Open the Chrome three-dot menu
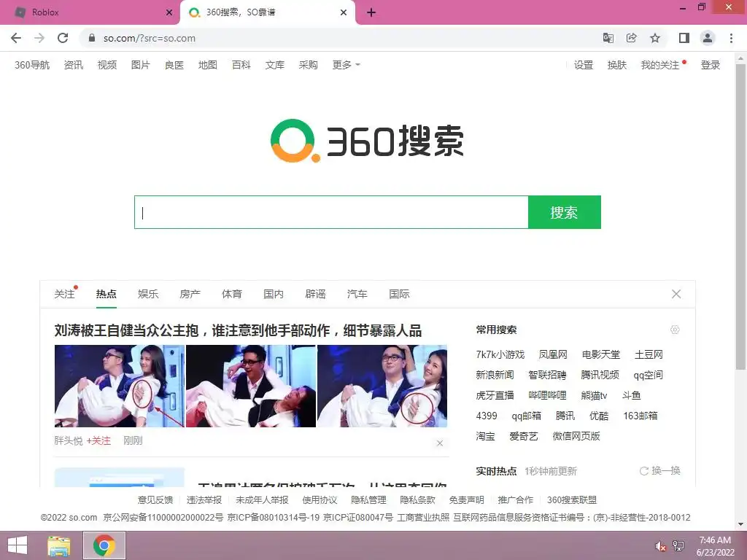 tap(731, 38)
